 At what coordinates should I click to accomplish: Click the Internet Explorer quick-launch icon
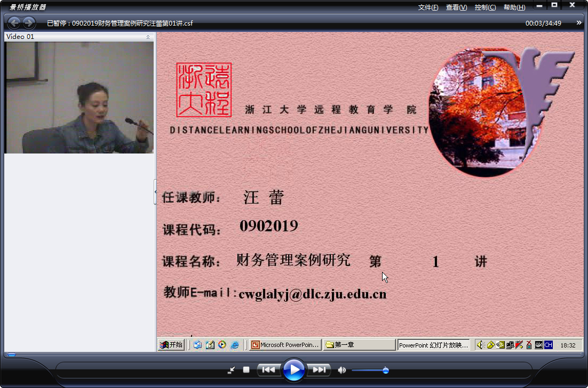[235, 344]
